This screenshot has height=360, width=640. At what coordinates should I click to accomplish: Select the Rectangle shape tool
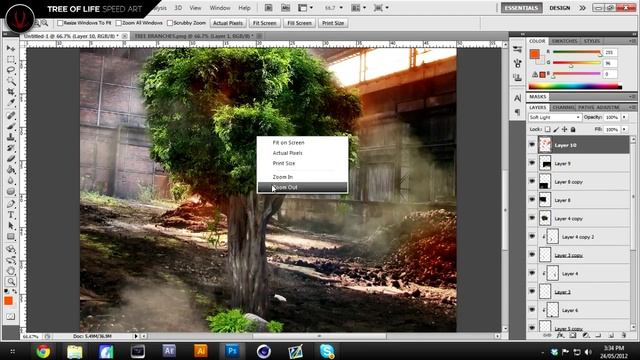pyautogui.click(x=11, y=237)
